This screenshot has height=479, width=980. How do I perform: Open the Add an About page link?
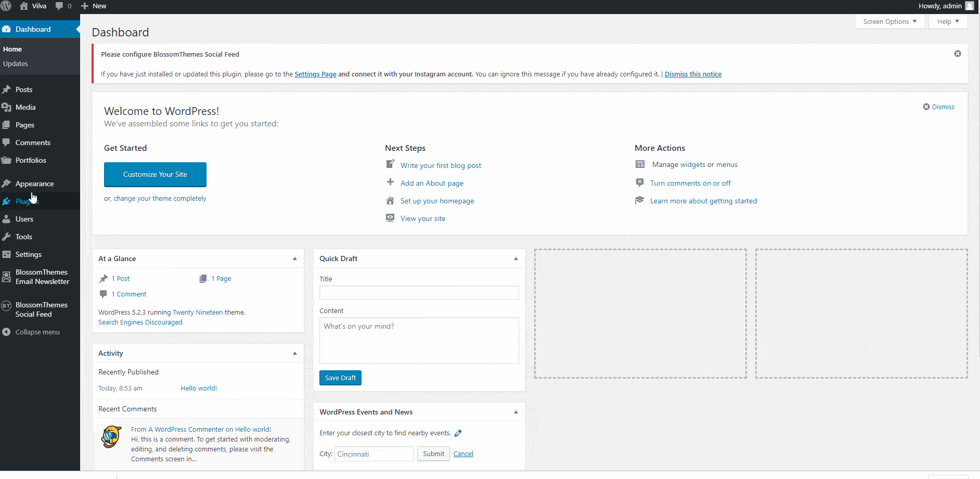click(x=432, y=183)
